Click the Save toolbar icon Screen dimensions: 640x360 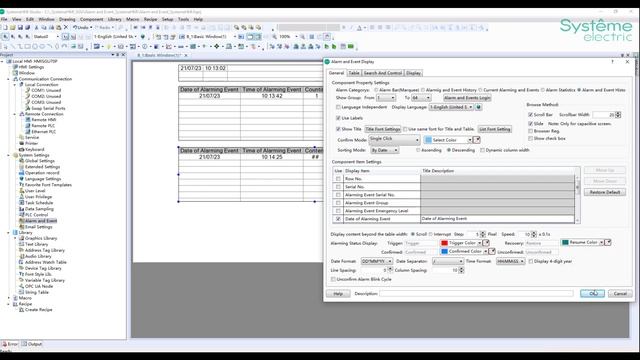click(x=20, y=27)
